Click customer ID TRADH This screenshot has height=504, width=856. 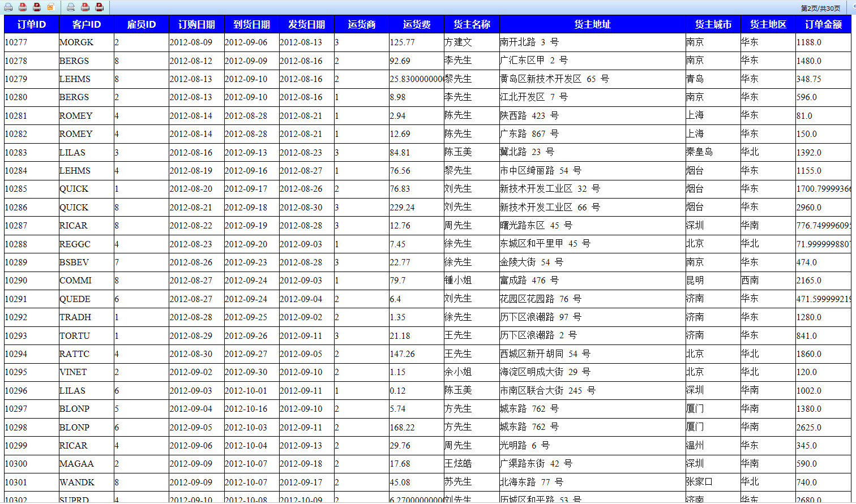click(75, 317)
